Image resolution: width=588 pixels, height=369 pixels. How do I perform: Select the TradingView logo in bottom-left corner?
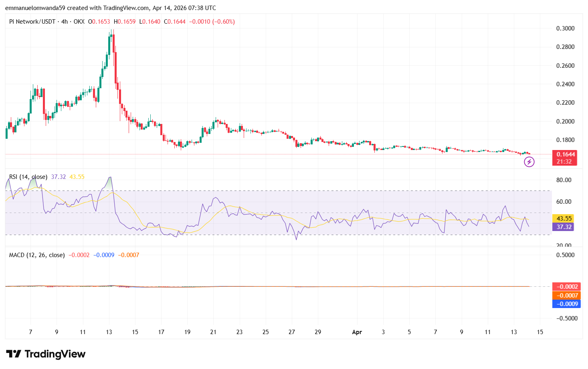click(x=46, y=354)
